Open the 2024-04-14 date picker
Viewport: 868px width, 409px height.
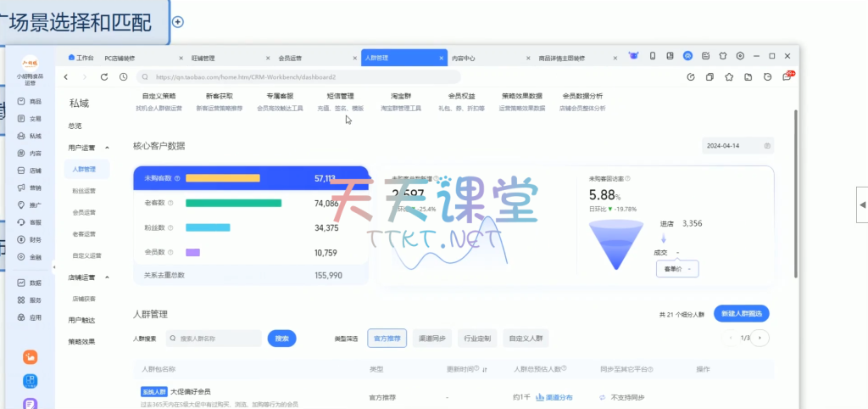tap(737, 146)
